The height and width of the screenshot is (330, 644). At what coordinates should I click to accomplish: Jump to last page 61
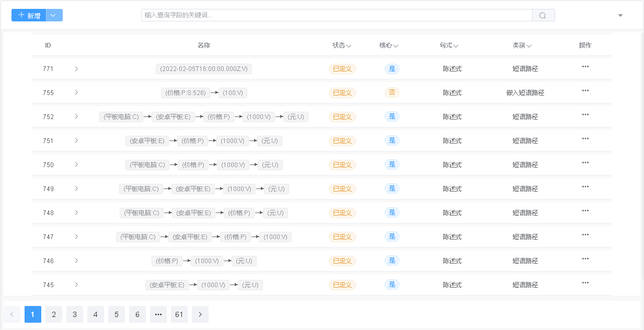tap(179, 314)
